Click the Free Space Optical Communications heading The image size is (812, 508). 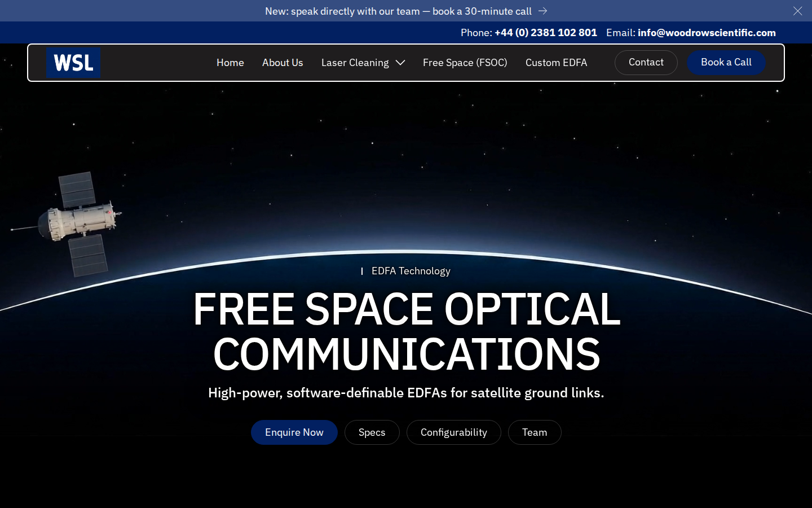tap(407, 331)
